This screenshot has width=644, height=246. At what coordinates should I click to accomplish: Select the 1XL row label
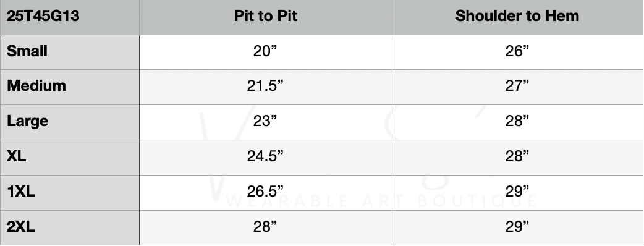[70, 193]
